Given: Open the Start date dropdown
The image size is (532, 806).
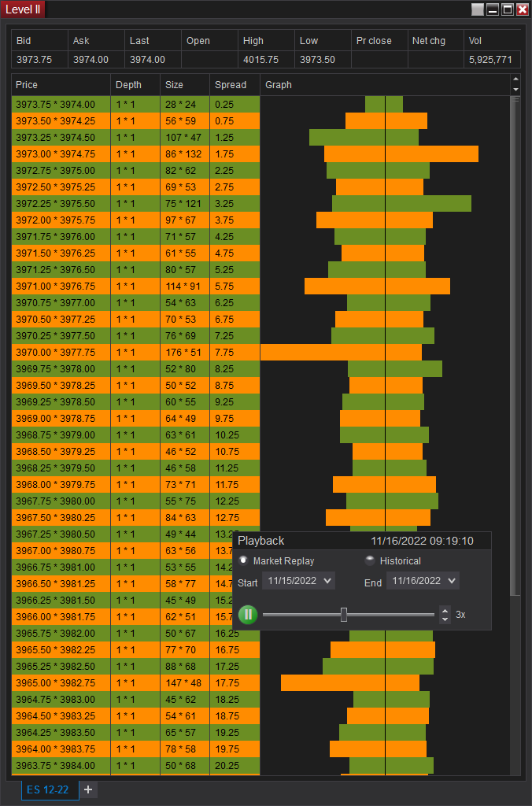Looking at the screenshot, I should (x=298, y=581).
